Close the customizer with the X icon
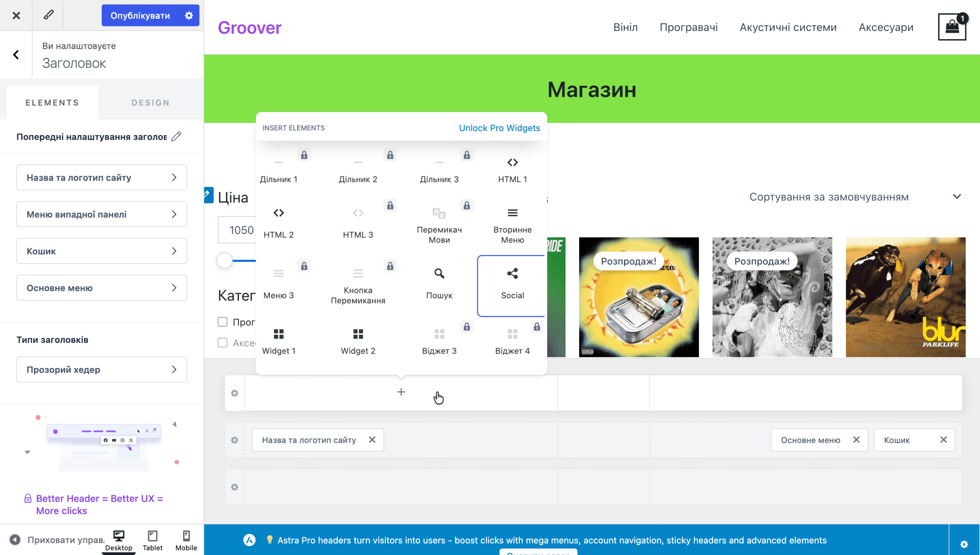This screenshot has width=980, height=555. (16, 15)
